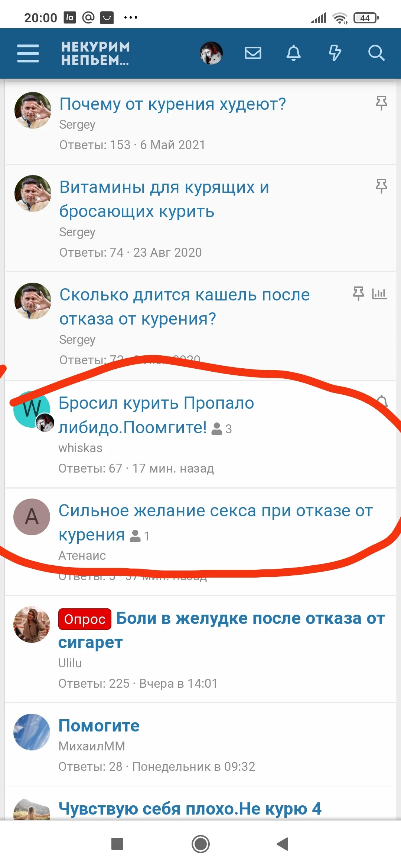Tap the user profile avatar in header
Screen dimensions: 401x868
[x=211, y=53]
